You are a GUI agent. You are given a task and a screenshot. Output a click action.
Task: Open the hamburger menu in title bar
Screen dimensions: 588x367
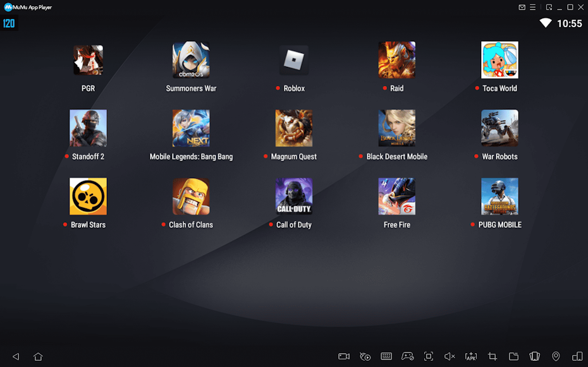[533, 7]
